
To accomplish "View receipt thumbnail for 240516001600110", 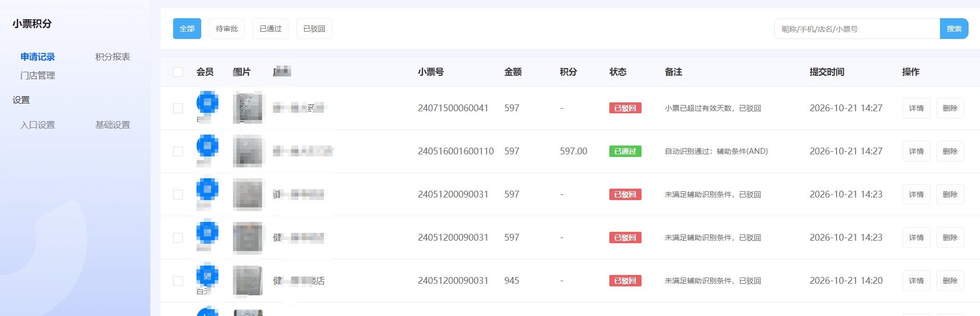I will click(248, 151).
